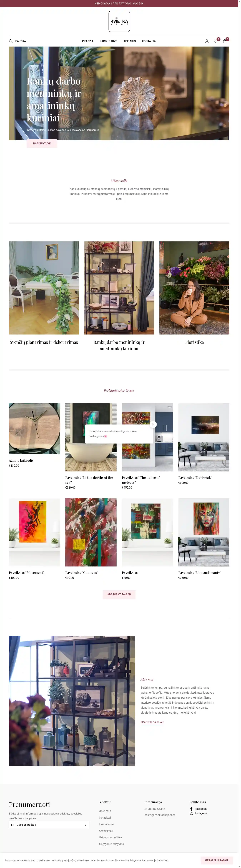
Task: Open the shopping bag cart icon
Action: (x=225, y=41)
